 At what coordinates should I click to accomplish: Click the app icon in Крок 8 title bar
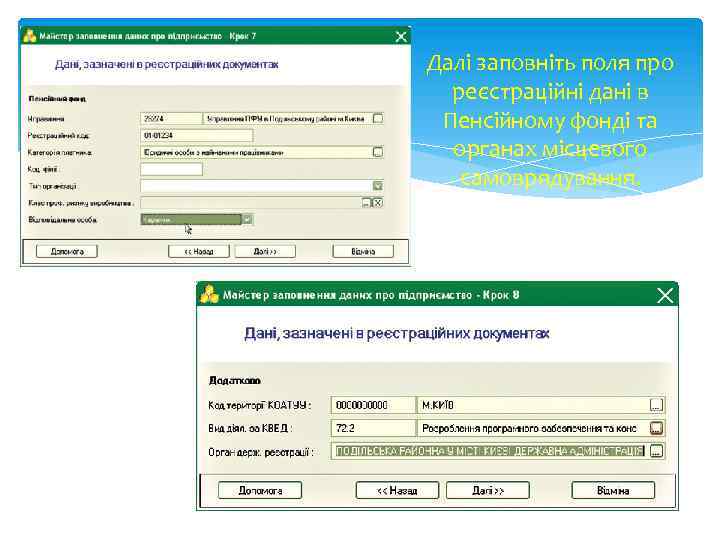(209, 294)
